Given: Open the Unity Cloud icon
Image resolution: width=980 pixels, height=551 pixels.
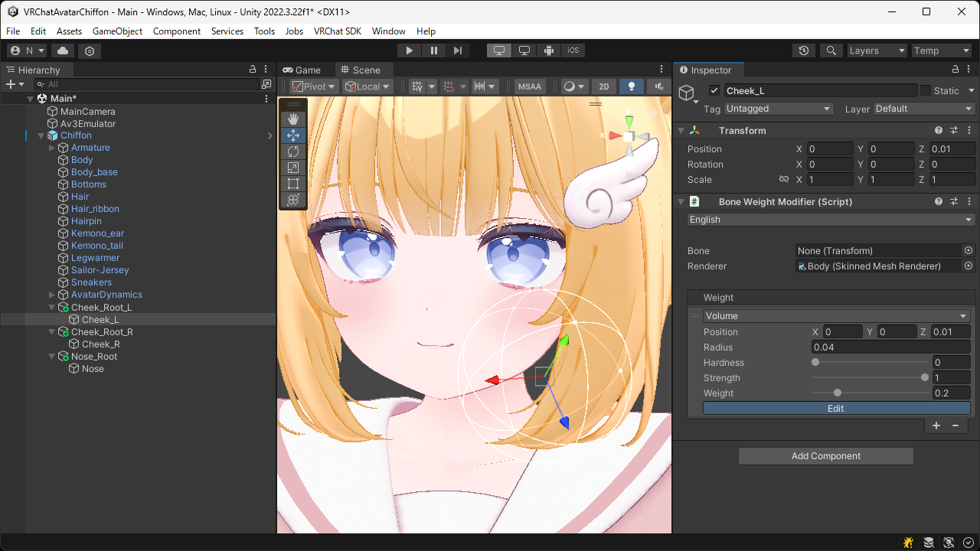Looking at the screenshot, I should pos(63,51).
